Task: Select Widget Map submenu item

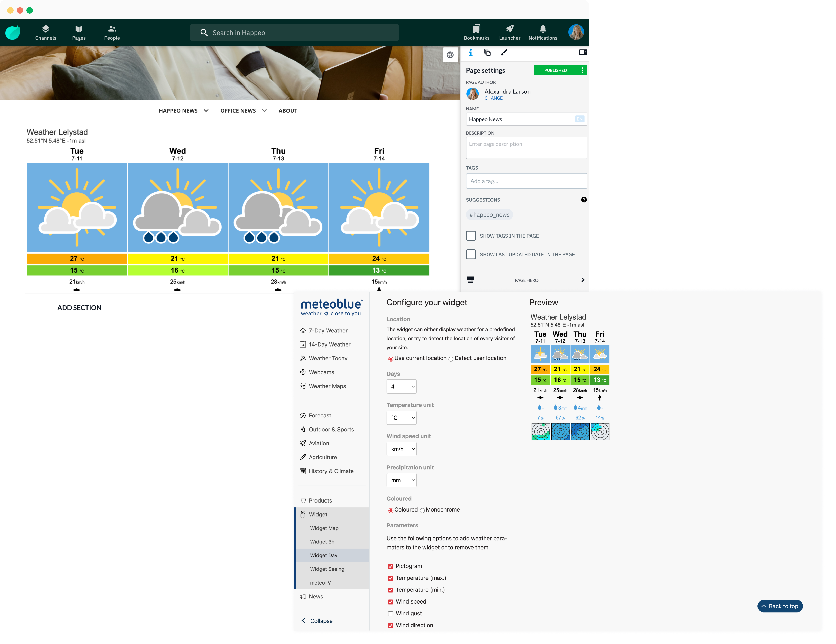Action: tap(324, 528)
